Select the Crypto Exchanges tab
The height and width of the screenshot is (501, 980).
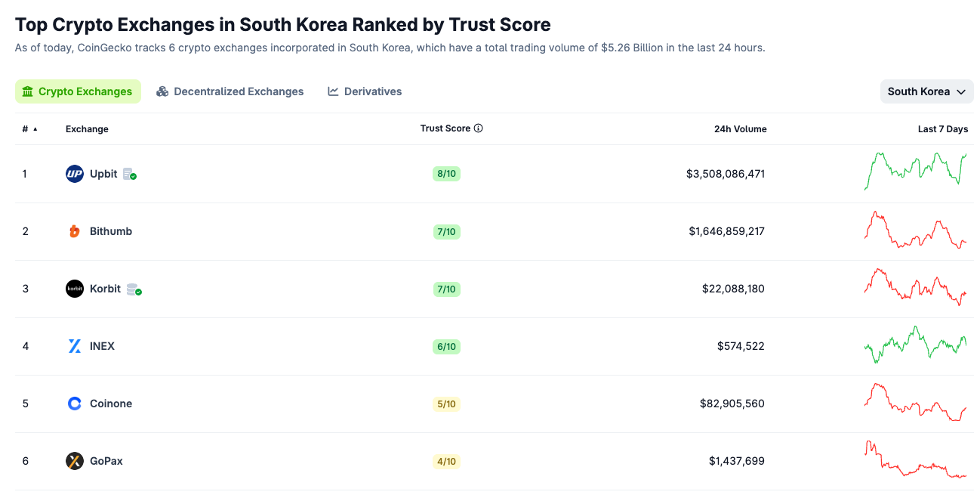pyautogui.click(x=78, y=91)
